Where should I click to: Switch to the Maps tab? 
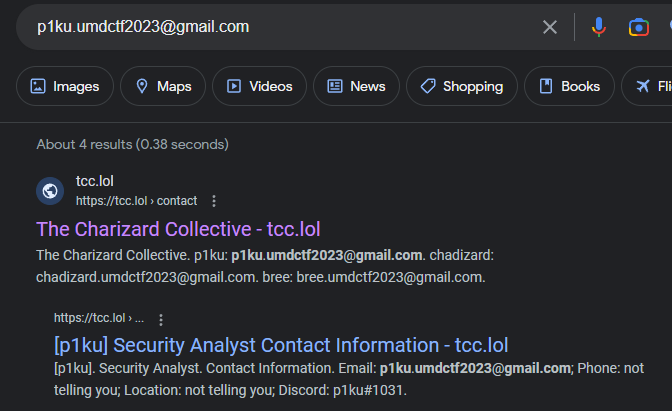click(x=163, y=86)
